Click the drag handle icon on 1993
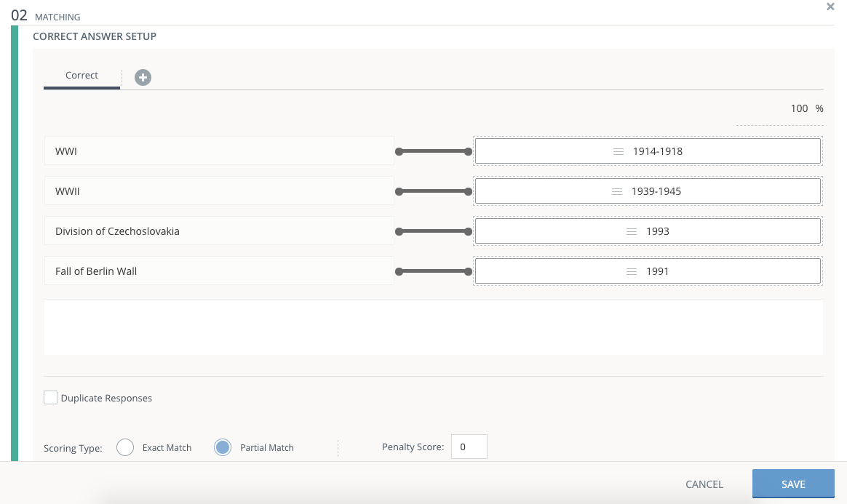Screen dimensions: 847x504 click(x=632, y=232)
